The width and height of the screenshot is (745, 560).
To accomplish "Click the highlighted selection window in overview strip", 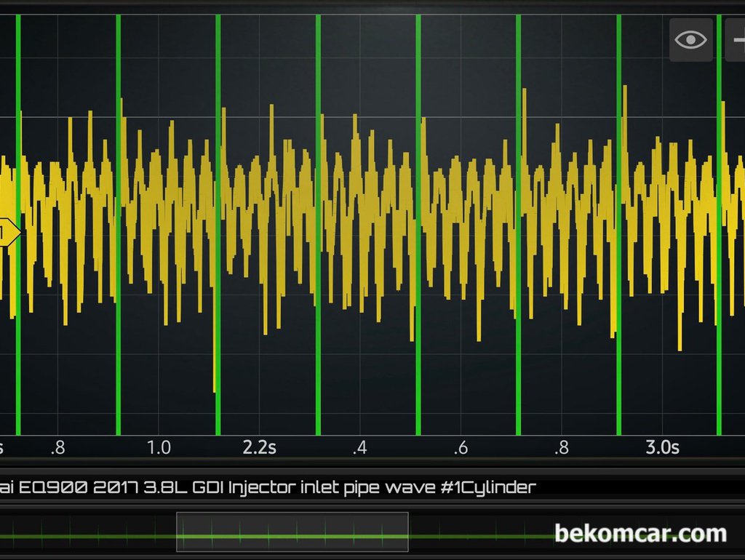I will pyautogui.click(x=292, y=532).
